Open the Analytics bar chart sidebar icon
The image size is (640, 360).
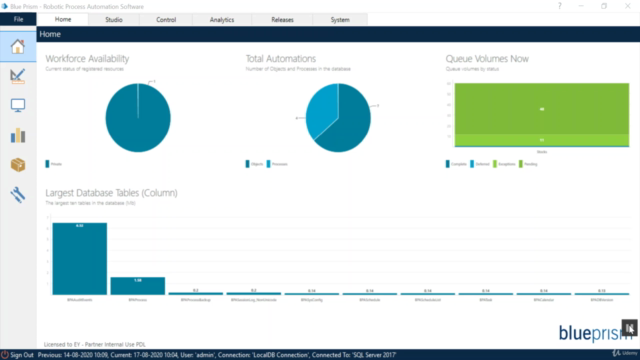18,135
